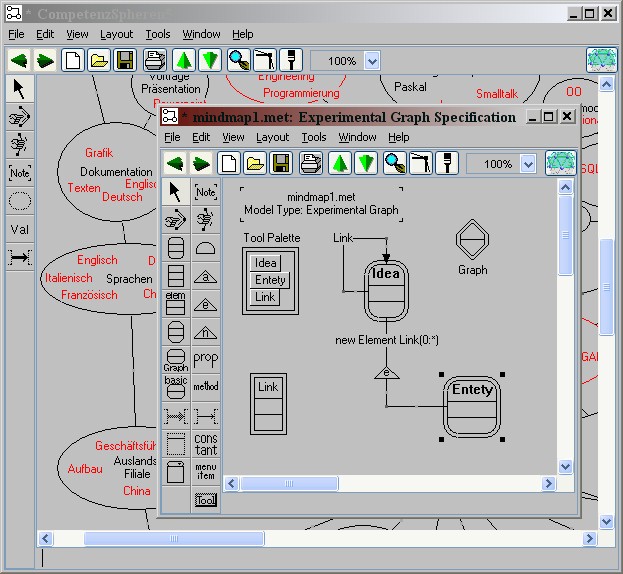Open the zoom dropdown in the CompetenzSpheren toolbar
Viewport: 623px width, 574px height.
[x=372, y=61]
